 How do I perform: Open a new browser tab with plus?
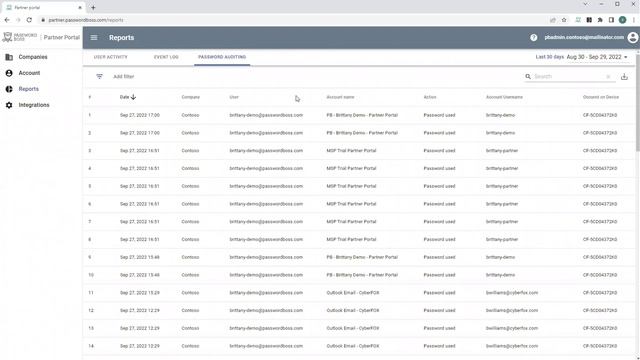coord(93,7)
